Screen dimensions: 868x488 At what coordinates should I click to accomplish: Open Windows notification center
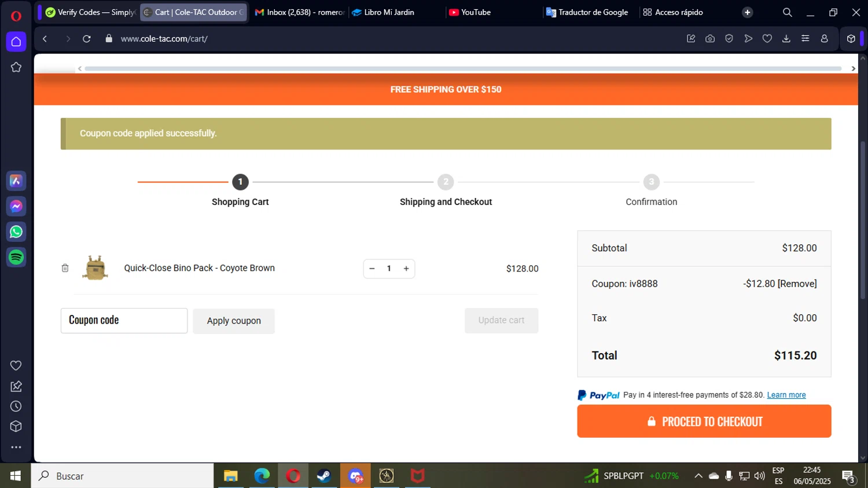[849, 476]
